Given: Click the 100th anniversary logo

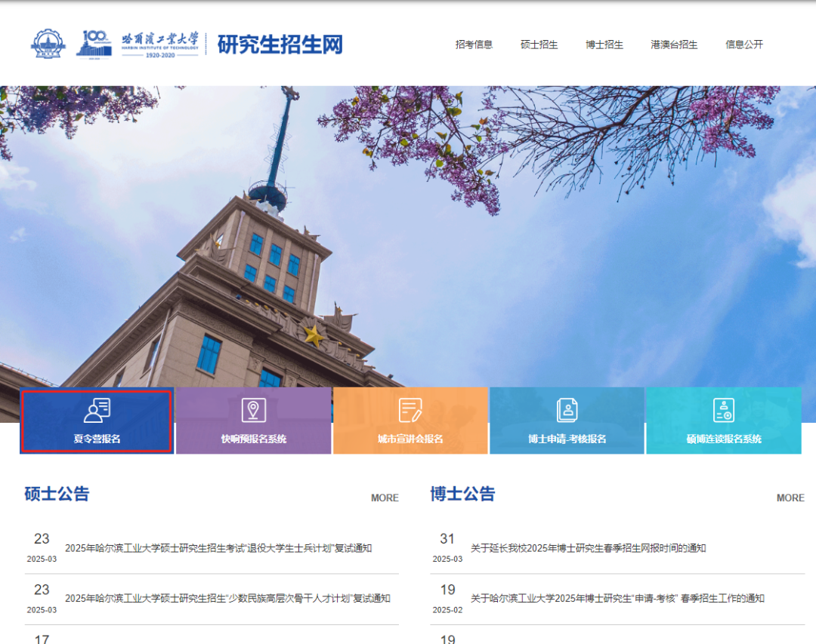Looking at the screenshot, I should pyautogui.click(x=94, y=45).
